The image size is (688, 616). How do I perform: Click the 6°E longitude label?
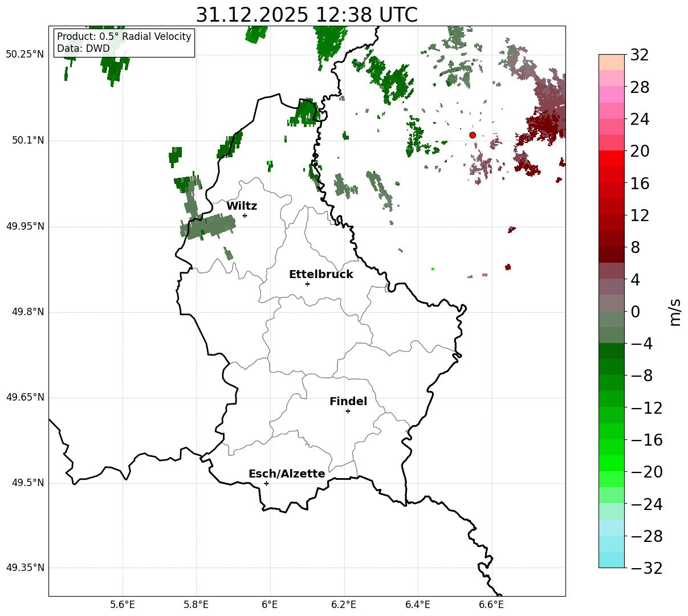point(270,605)
